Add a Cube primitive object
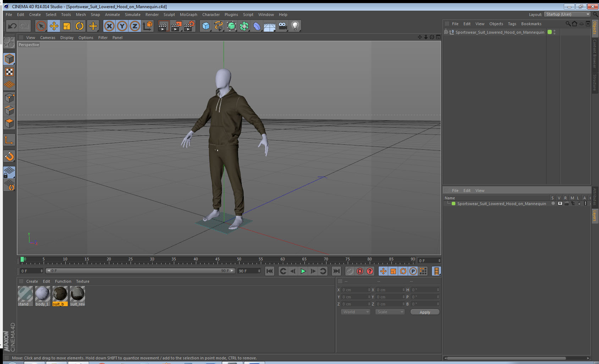The image size is (599, 364). (206, 26)
